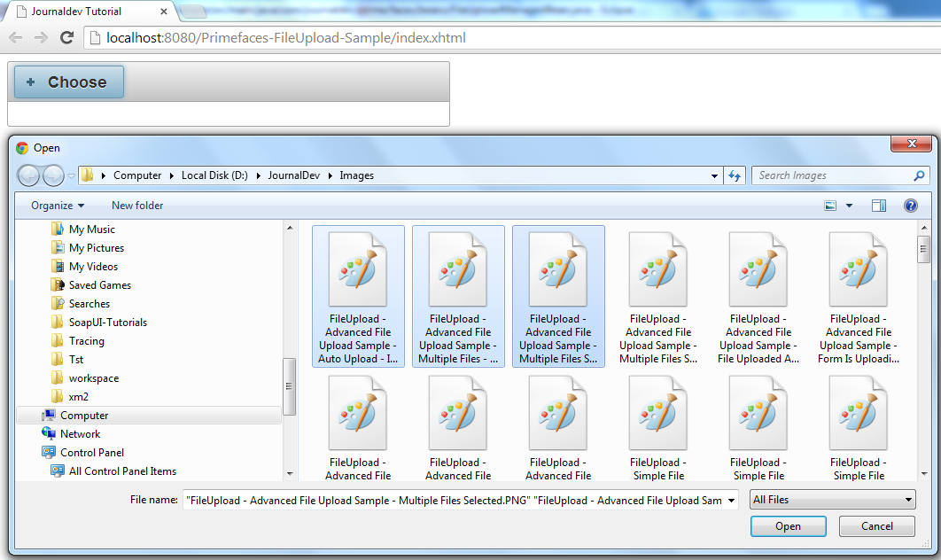Click the refresh icon beside address path
Screen dimensions: 941x560
pos(734,175)
